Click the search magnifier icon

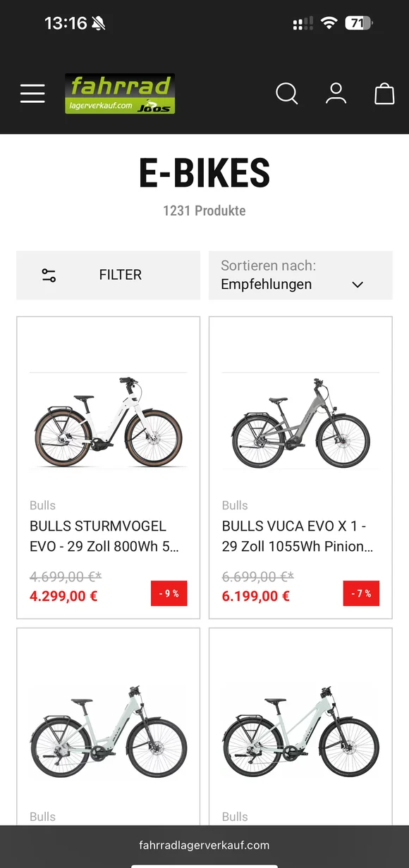287,93
